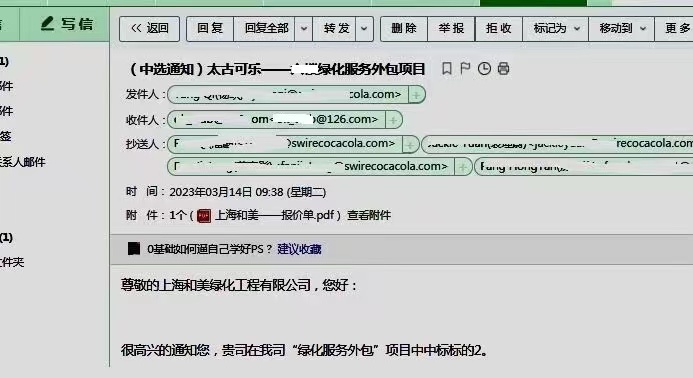Open the 更多 menu
The image size is (693, 378).
[674, 29]
